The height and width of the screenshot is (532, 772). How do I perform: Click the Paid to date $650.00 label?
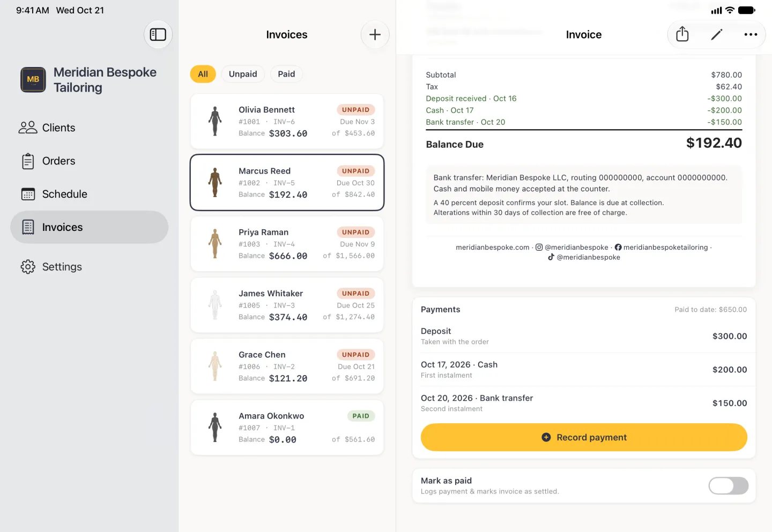[x=711, y=310]
